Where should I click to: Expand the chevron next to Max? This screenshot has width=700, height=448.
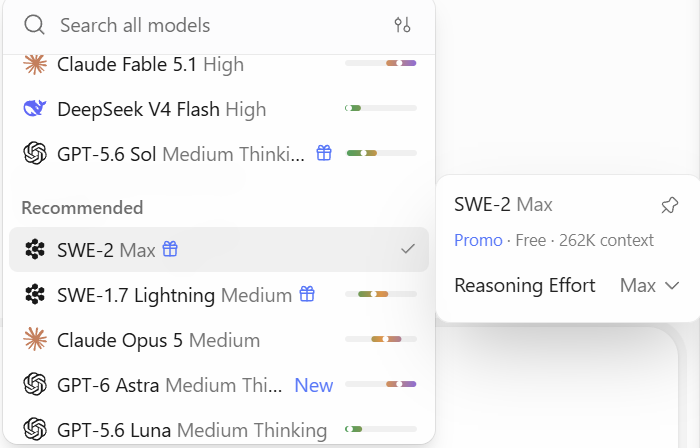click(x=671, y=286)
